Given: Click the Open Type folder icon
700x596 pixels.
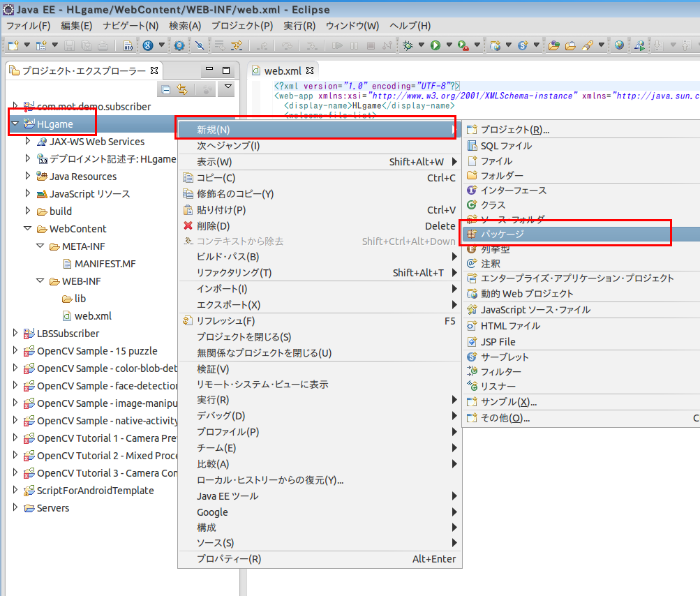Looking at the screenshot, I should pos(554,45).
